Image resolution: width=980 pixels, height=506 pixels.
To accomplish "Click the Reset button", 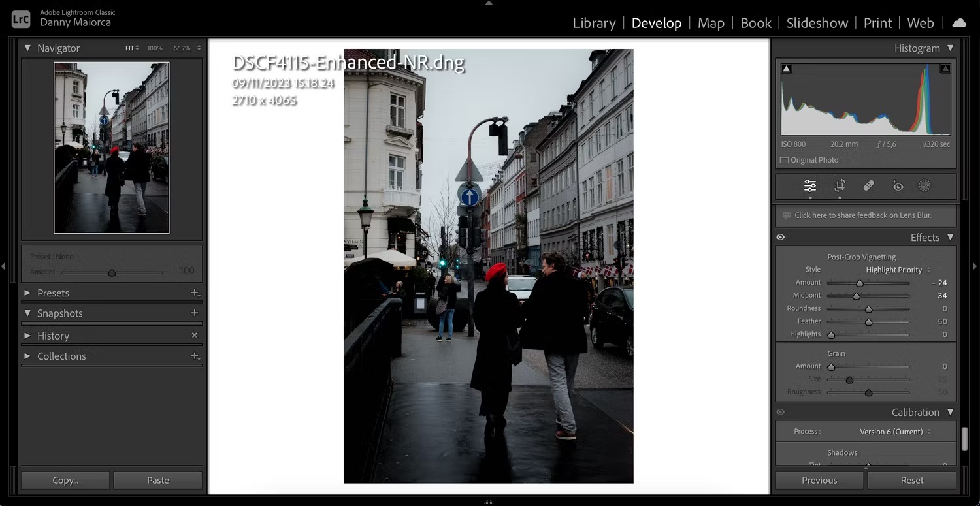I will (911, 481).
